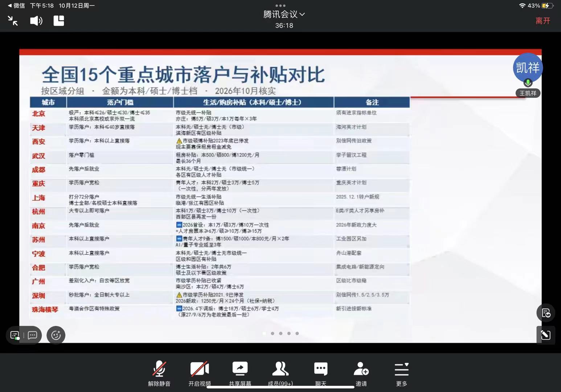561x392 pixels.
Task: Select the first page indicator dot
Action: [x=264, y=333]
